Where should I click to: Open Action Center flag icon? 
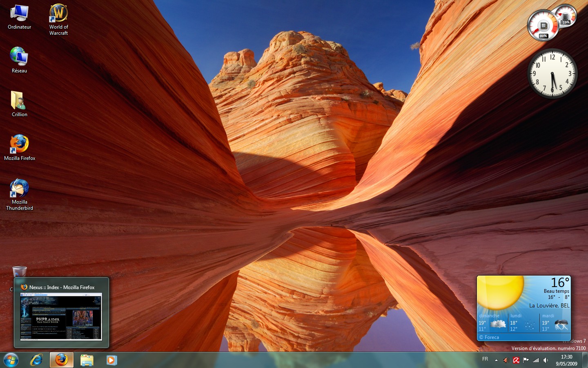(526, 360)
